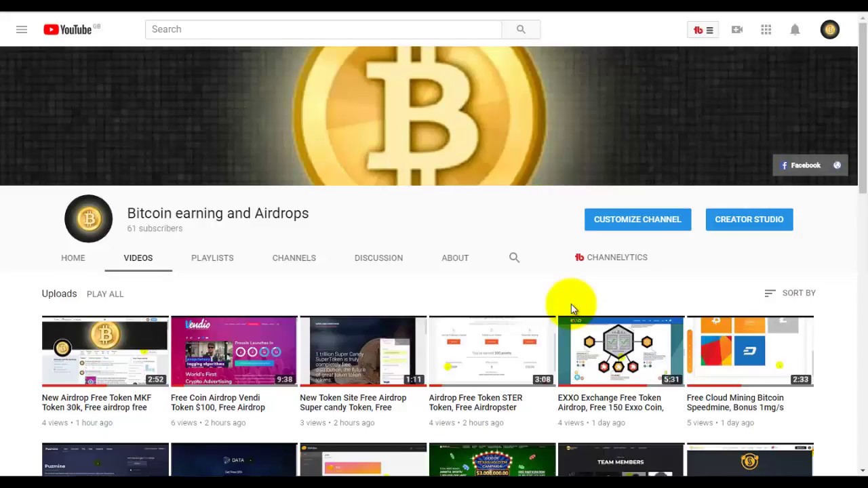The image size is (868, 488).
Task: Click '5 views · 1 day ago' text
Action: point(720,423)
